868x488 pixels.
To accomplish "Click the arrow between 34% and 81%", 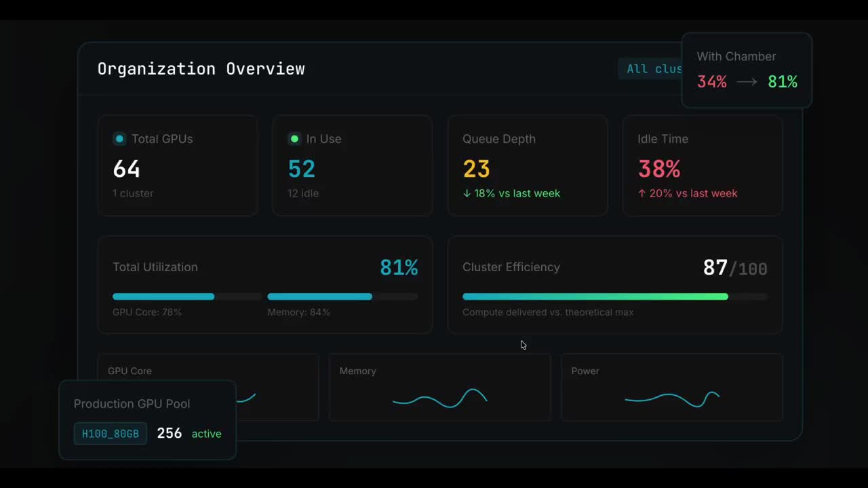I will (747, 82).
